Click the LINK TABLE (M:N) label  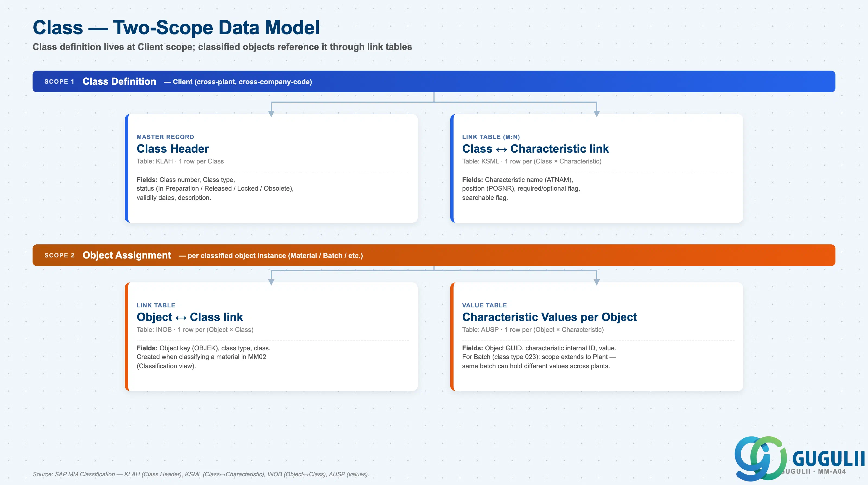point(491,137)
